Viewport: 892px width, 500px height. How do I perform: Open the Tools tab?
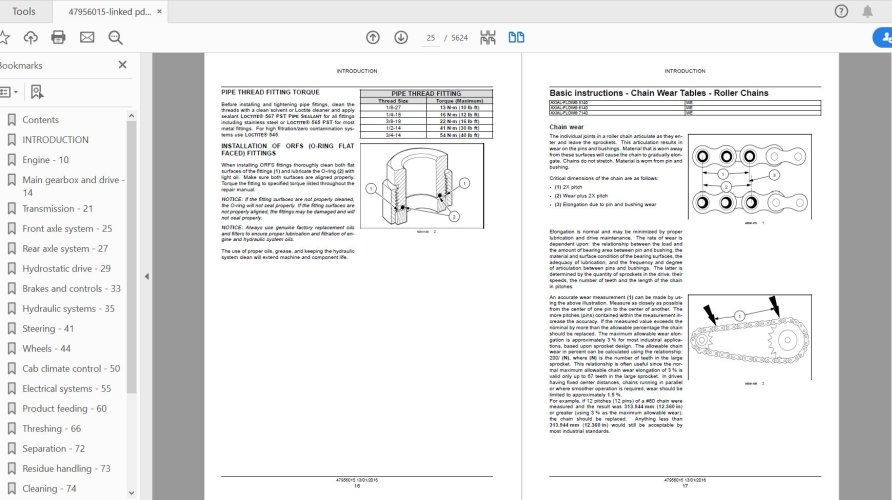coord(24,11)
